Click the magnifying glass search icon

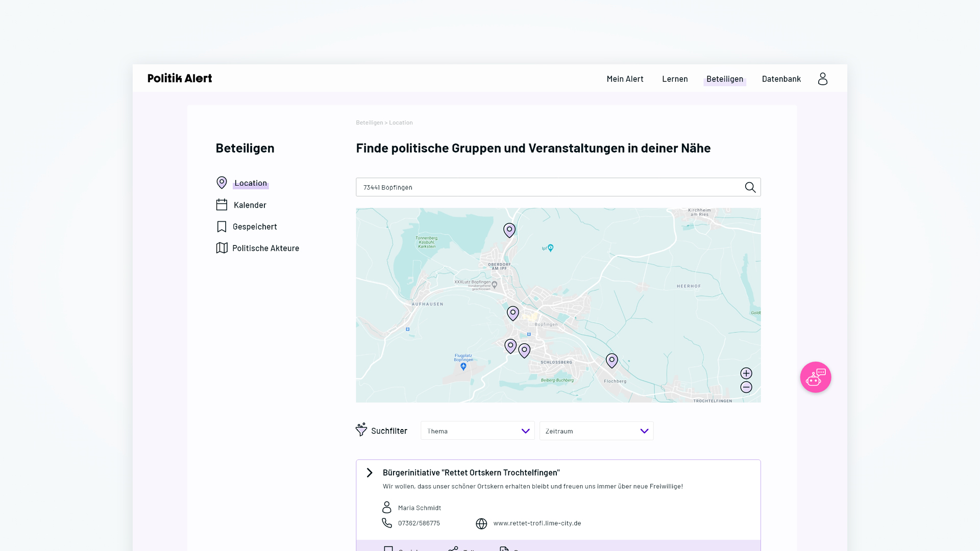pos(750,187)
